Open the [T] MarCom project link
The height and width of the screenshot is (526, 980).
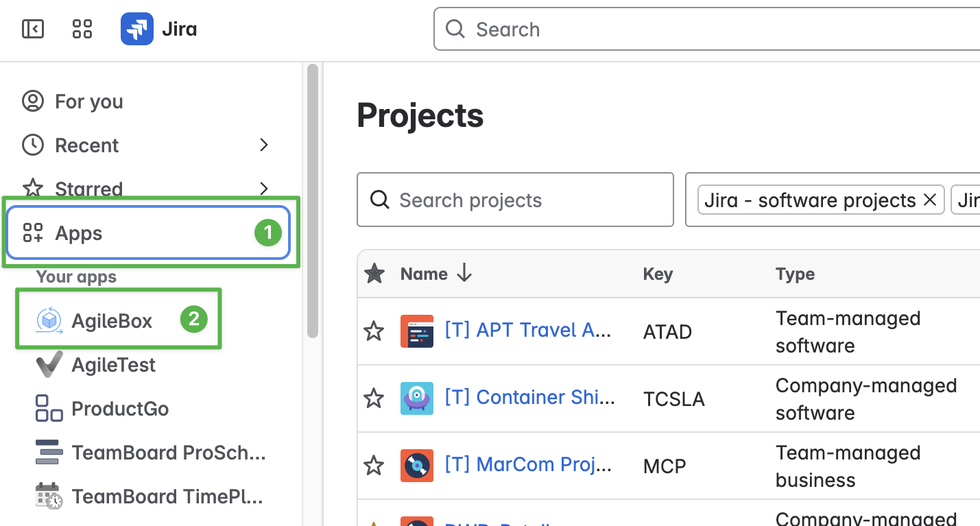pyautogui.click(x=527, y=464)
